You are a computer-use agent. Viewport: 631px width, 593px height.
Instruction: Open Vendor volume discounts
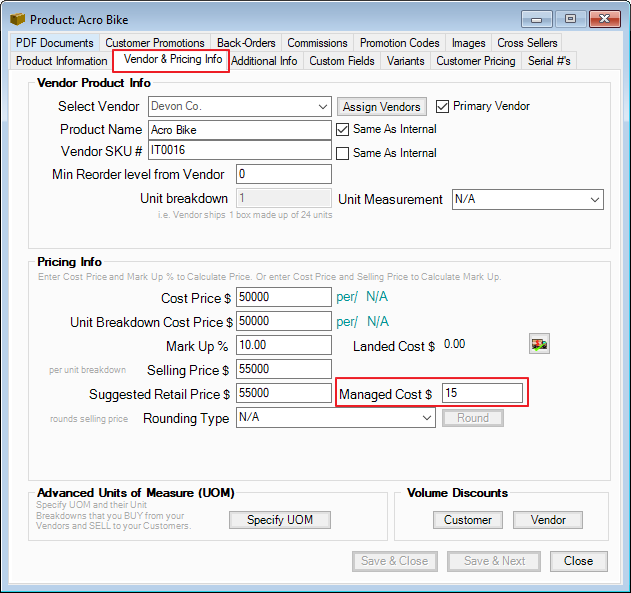[x=547, y=520]
